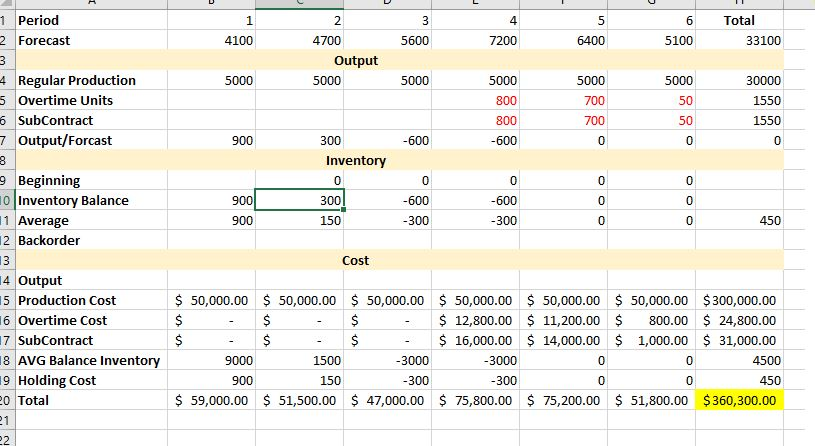Click subcontract cost $1,000.00
The image size is (815, 446).
tap(651, 340)
